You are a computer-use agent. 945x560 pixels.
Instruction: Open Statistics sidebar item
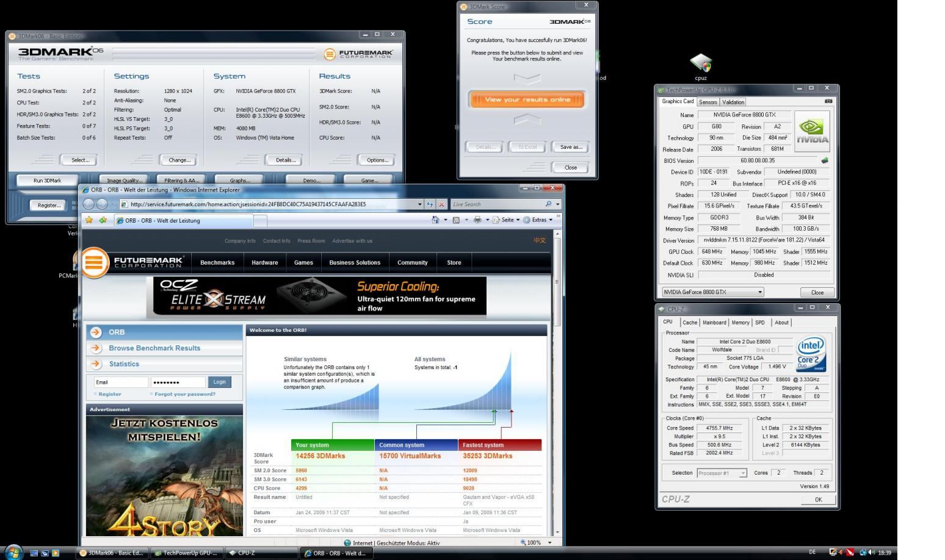click(164, 364)
